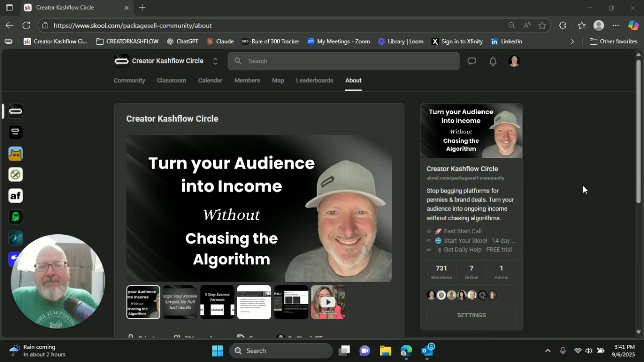Image resolution: width=644 pixels, height=362 pixels.
Task: Select the About tab
Action: 353,80
